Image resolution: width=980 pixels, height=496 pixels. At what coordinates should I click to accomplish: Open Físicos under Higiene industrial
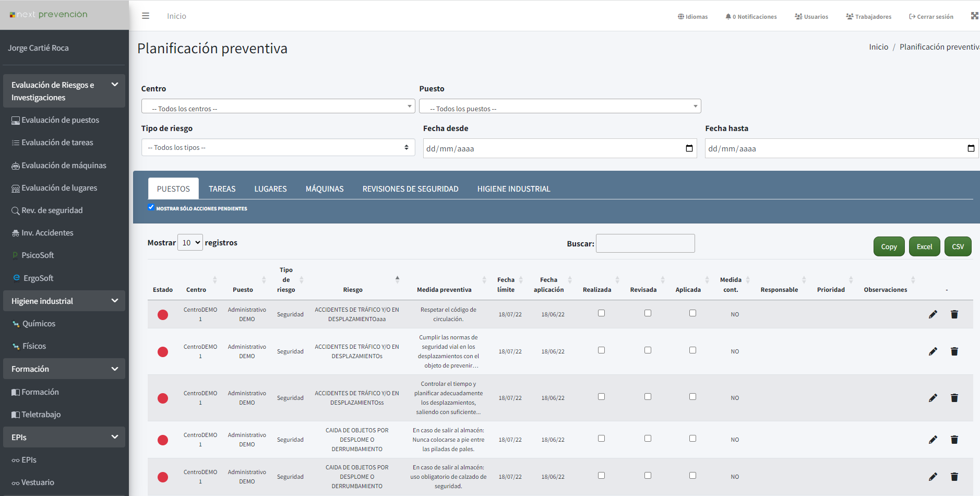click(29, 346)
